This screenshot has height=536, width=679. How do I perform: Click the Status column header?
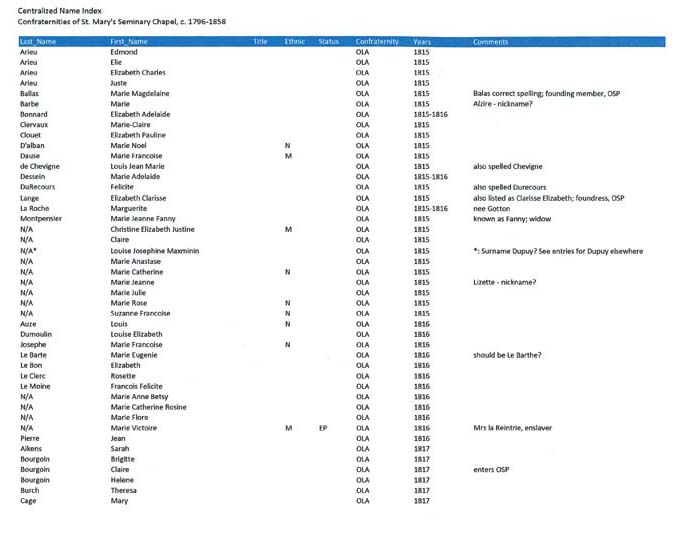[x=329, y=42]
